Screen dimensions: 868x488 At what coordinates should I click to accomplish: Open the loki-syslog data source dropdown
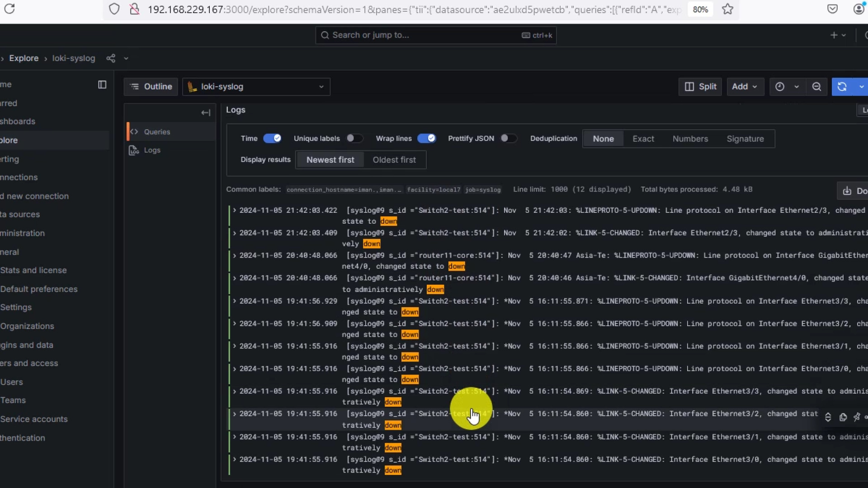(256, 87)
